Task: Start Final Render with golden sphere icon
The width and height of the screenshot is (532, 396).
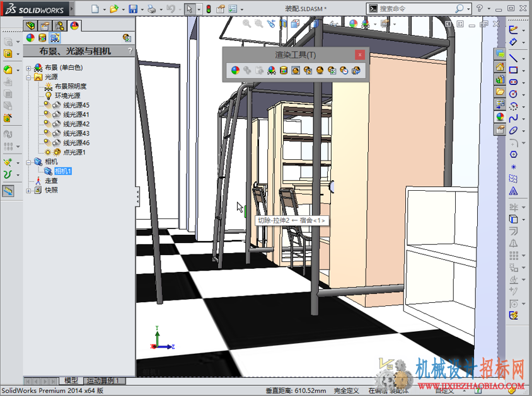Action: pos(320,70)
